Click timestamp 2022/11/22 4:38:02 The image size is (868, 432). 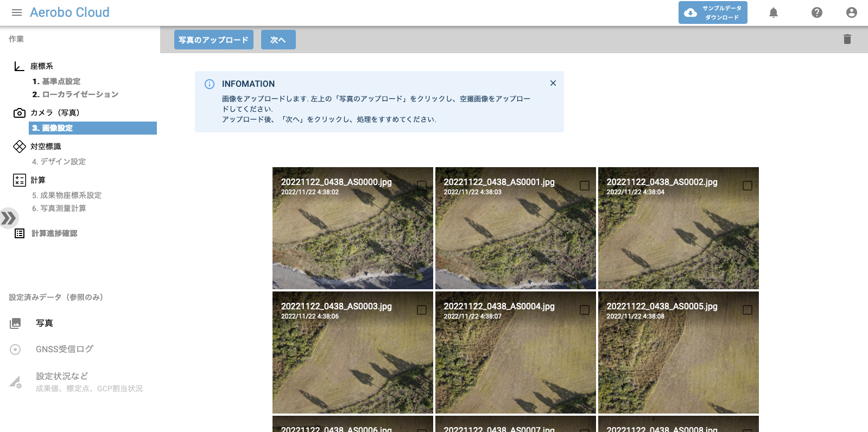coord(310,192)
